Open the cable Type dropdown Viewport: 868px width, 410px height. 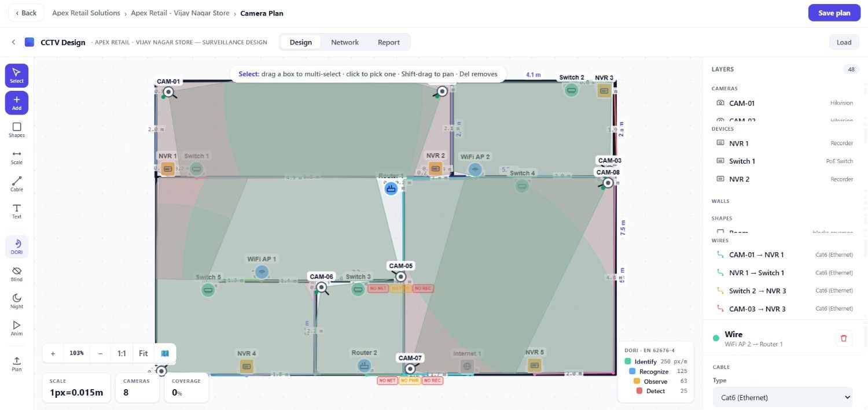[x=782, y=397]
